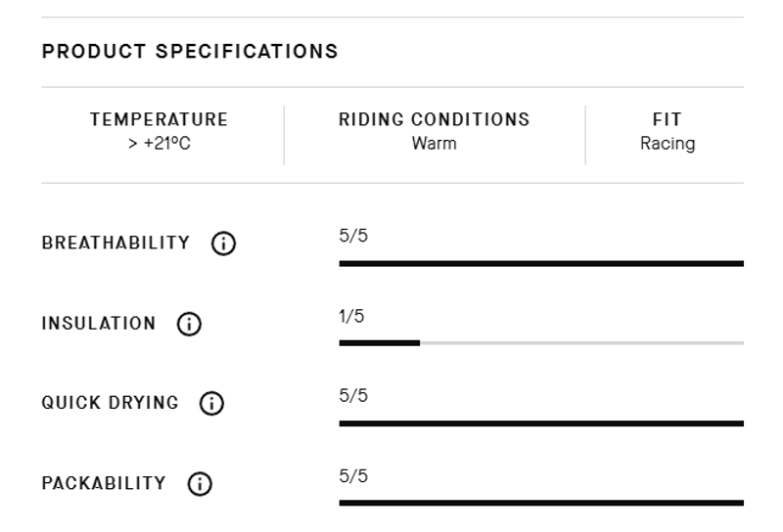
Task: Select the Riding Conditions label
Action: click(434, 120)
